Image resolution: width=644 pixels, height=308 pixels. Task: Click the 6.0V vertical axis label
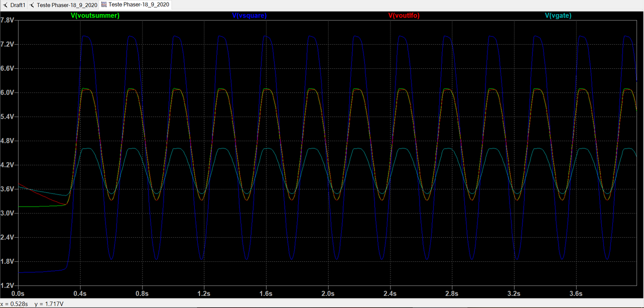click(x=8, y=92)
